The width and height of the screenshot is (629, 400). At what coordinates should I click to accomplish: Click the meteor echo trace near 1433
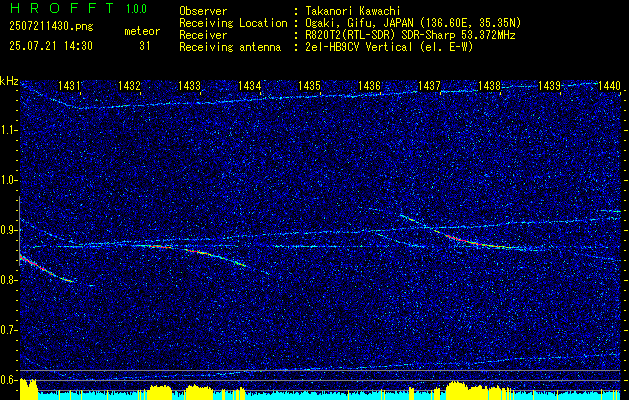pyautogui.click(x=215, y=257)
